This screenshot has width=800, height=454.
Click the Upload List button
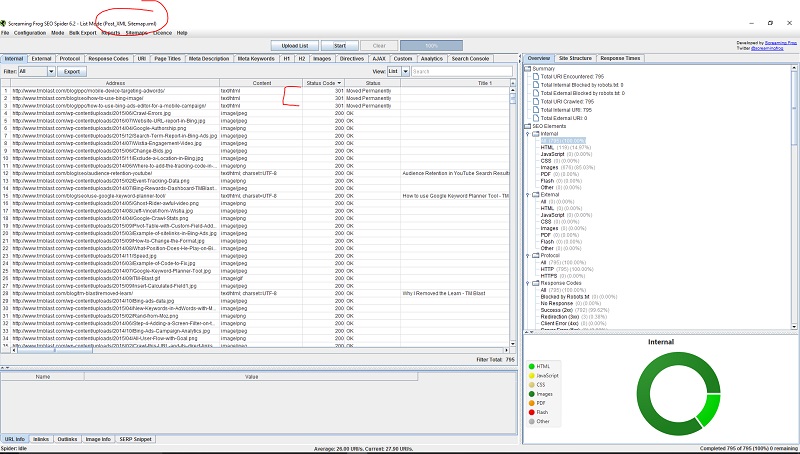(294, 45)
